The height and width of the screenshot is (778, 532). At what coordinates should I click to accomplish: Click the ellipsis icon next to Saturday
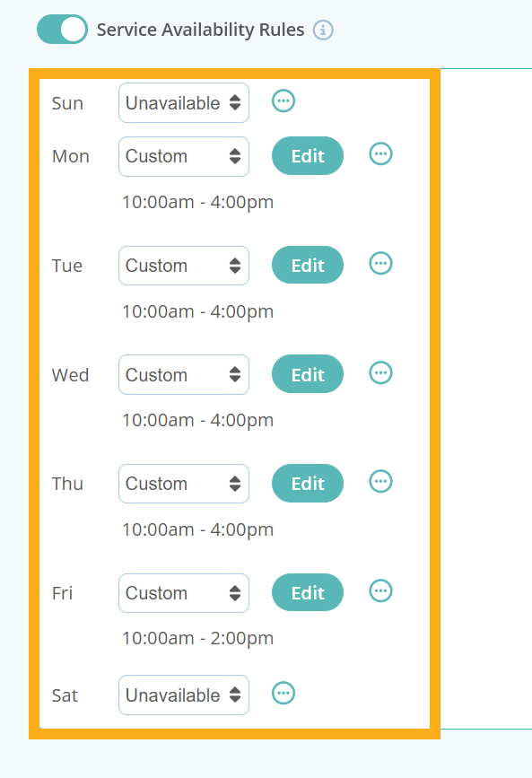pyautogui.click(x=283, y=694)
